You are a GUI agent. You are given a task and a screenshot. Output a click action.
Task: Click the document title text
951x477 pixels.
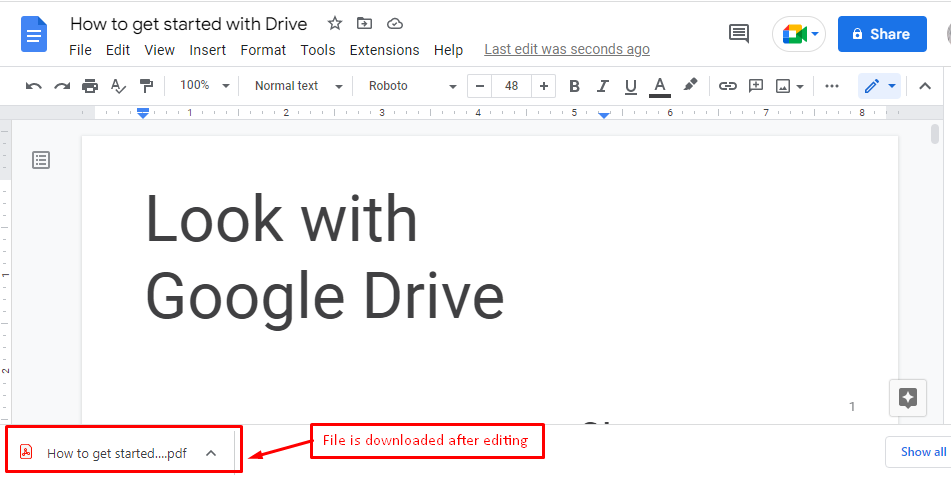pos(189,24)
